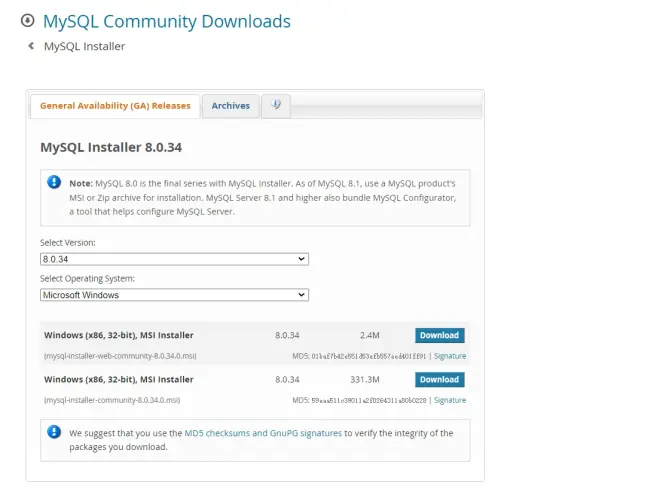
Task: Open Signature link for mysql-installer-web-community file
Action: [450, 356]
